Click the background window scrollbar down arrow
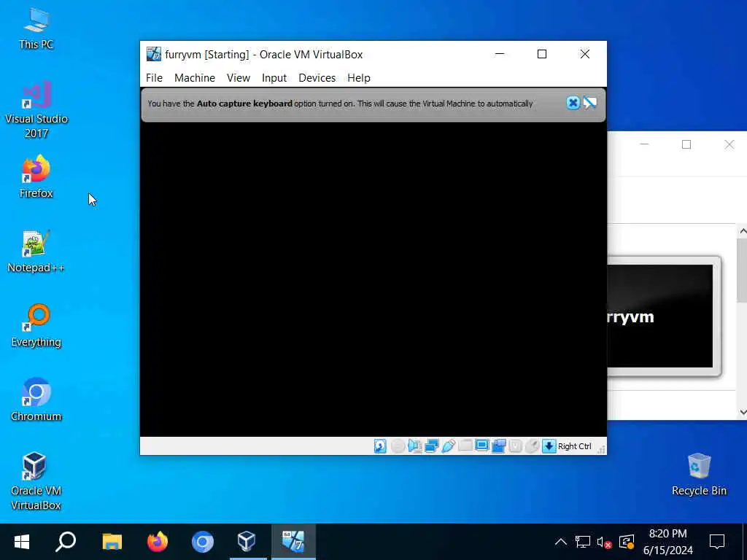The width and height of the screenshot is (747, 560). point(742,413)
